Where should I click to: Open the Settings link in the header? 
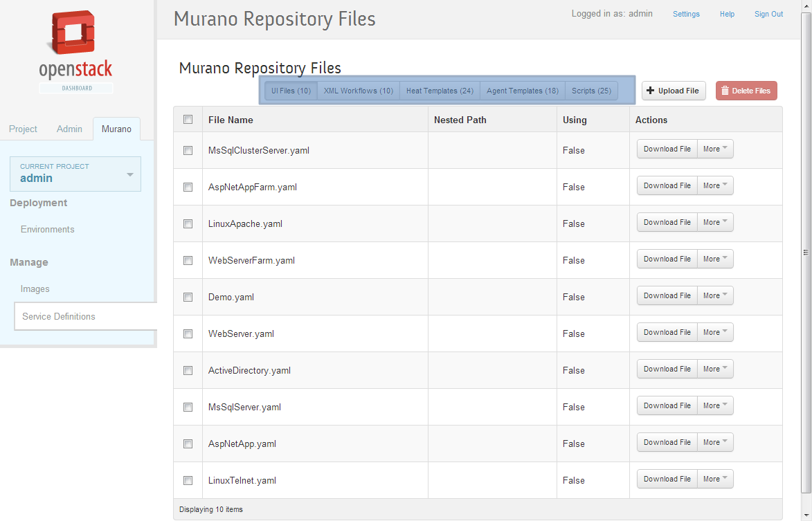coord(686,14)
